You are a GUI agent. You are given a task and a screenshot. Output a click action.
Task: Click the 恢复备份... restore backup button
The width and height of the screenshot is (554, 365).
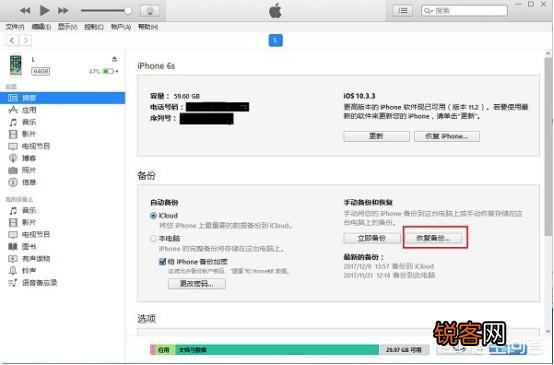[x=433, y=238]
